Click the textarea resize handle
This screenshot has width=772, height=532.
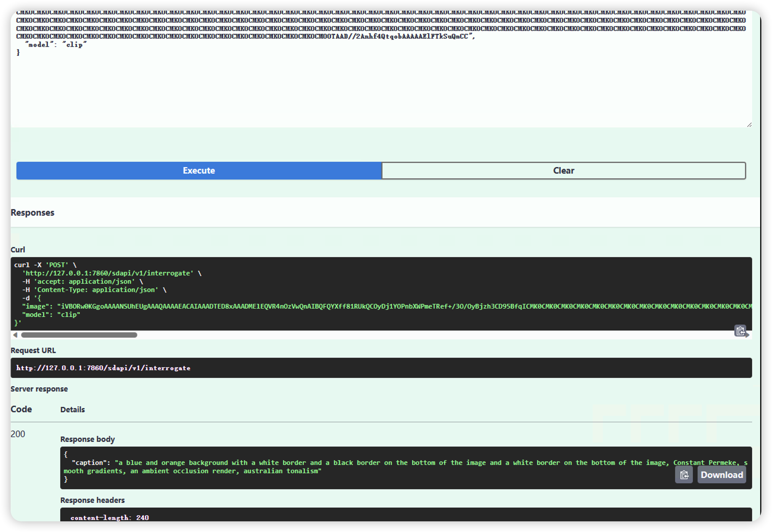click(749, 125)
